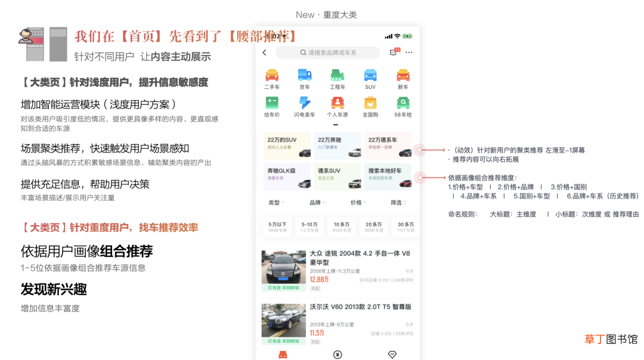The width and height of the screenshot is (644, 360).
Task: Click the operator avatar illustration icon
Action: point(26,36)
